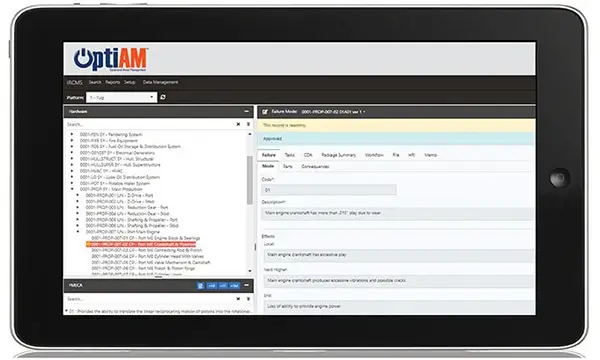This screenshot has height=360, width=600.
Task: Expand the Z-Drive - Port tree node
Action: click(78, 195)
